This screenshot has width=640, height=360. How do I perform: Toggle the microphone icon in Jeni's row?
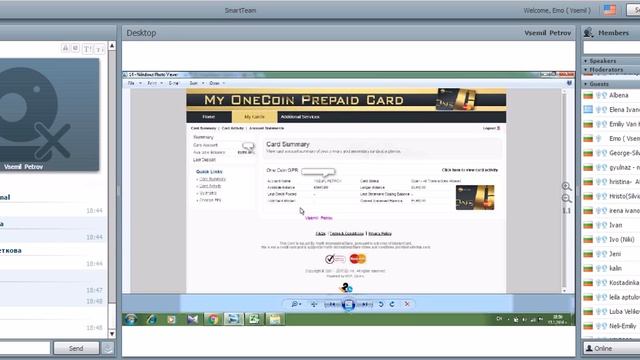pyautogui.click(x=598, y=254)
